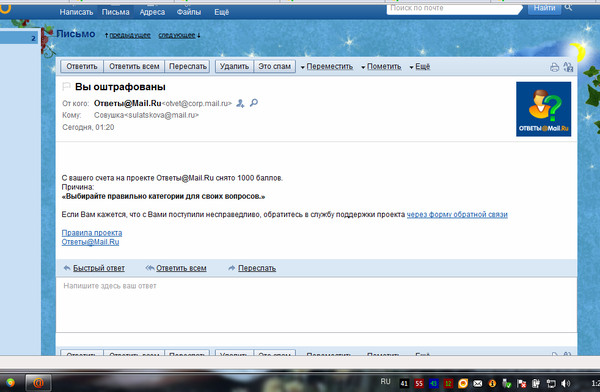Screen dimensions: 600x392
Task: Expand the Переместить dropdown
Action: pos(327,67)
